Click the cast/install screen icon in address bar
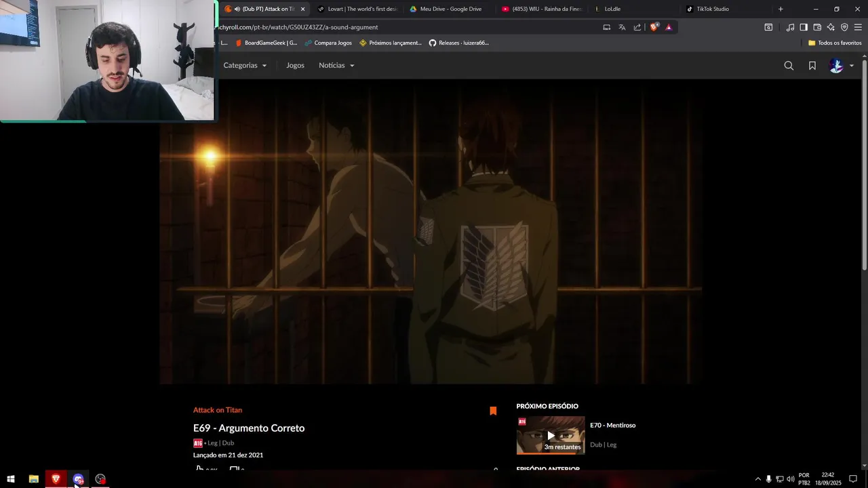Image resolution: width=868 pixels, height=488 pixels. (607, 27)
